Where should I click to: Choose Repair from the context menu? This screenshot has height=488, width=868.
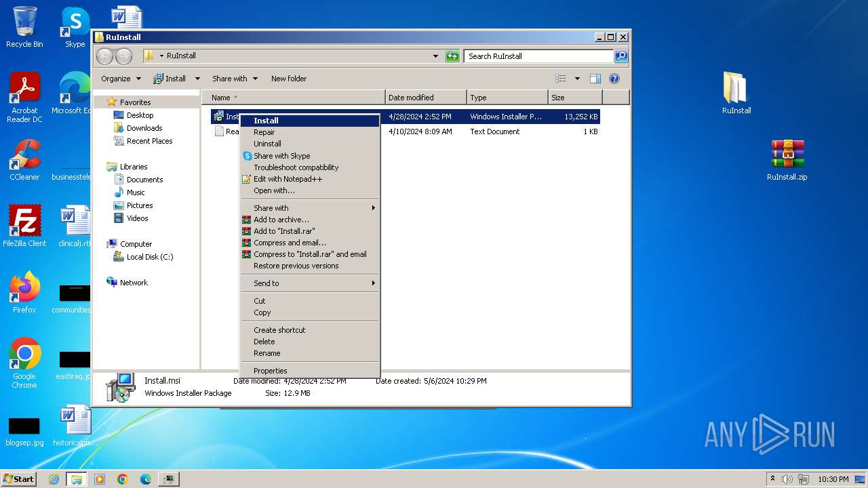click(310, 132)
